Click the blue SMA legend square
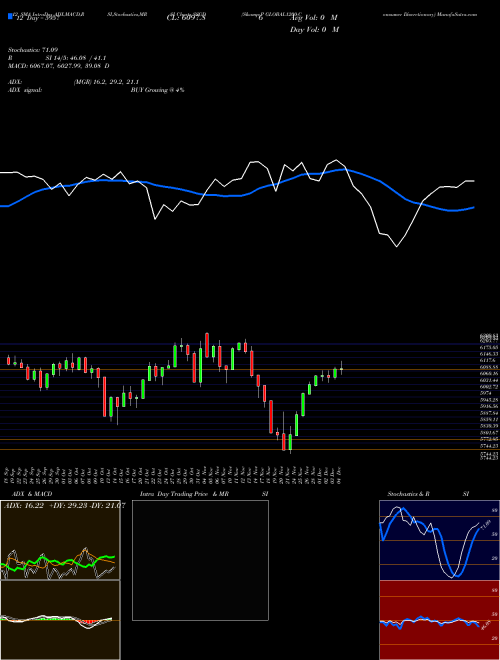Screen dimensions: 500x660 10,17
